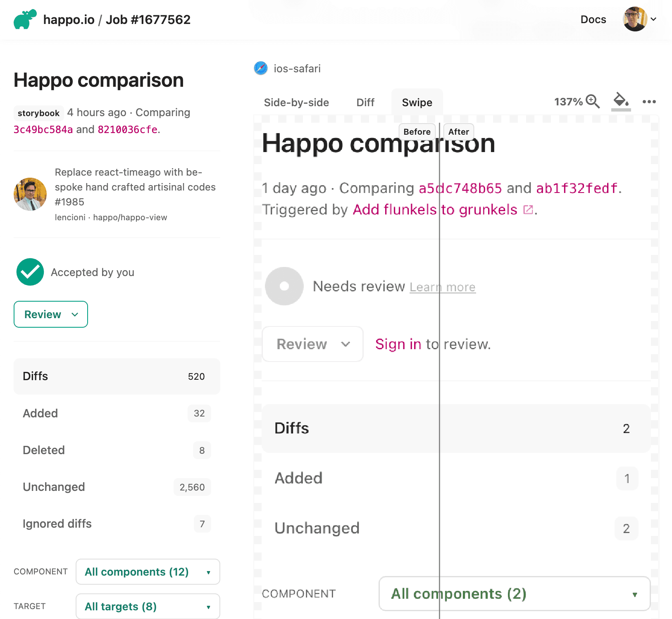This screenshot has height=619, width=672.
Task: Click the Sign in link
Action: [397, 344]
